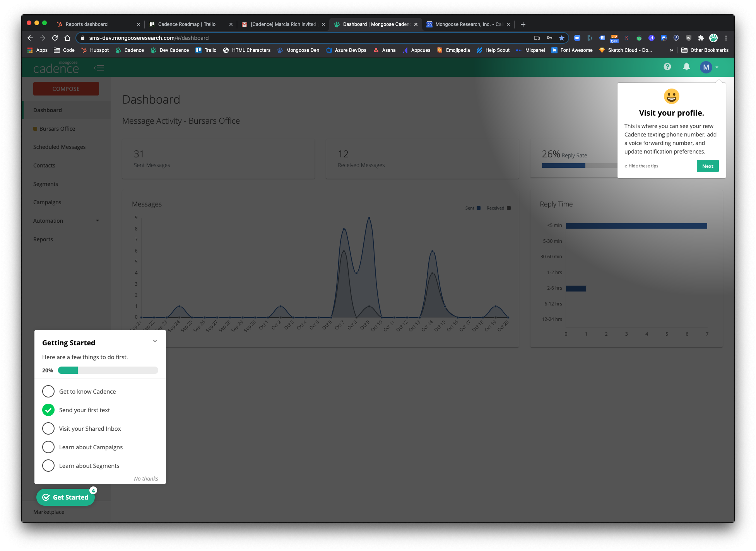Open Apps shortcut in bookmarks bar
Screen dimensions: 756x551
(37, 50)
